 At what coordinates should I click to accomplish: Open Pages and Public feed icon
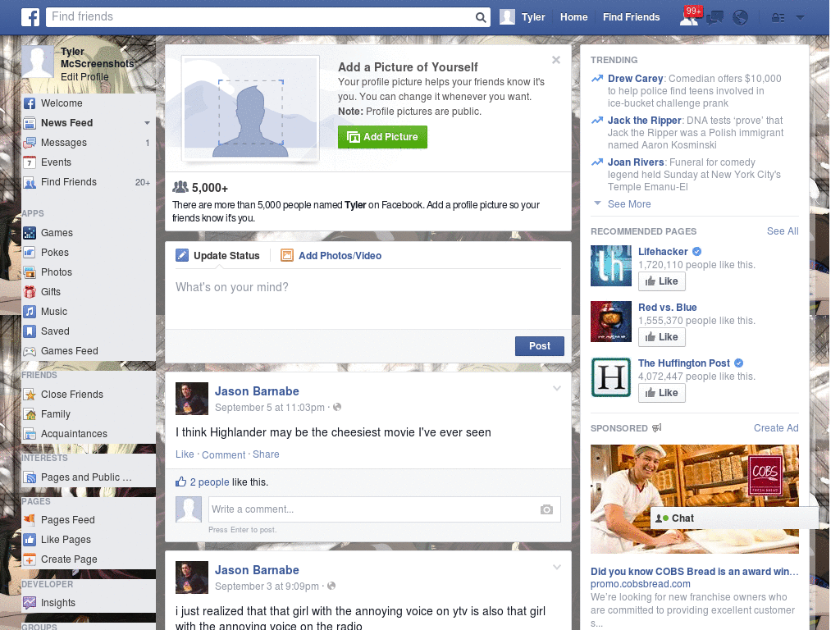[30, 477]
